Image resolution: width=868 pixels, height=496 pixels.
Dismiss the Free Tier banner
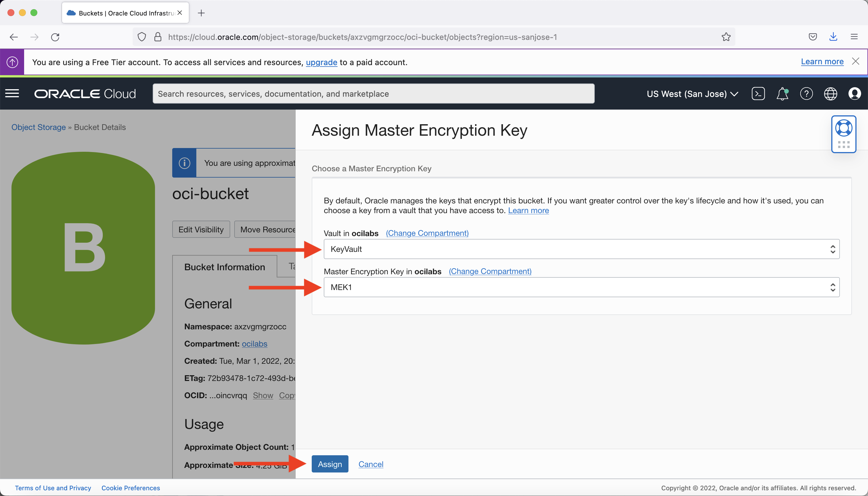856,61
